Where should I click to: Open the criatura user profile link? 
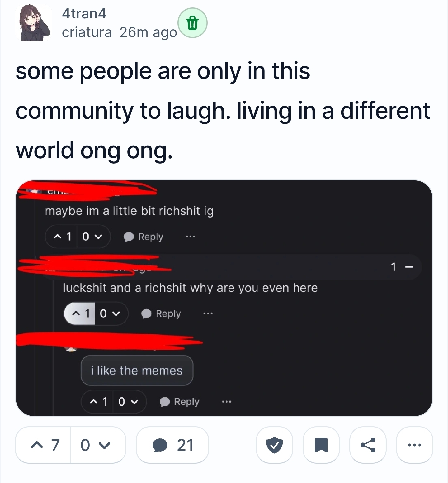click(x=87, y=32)
